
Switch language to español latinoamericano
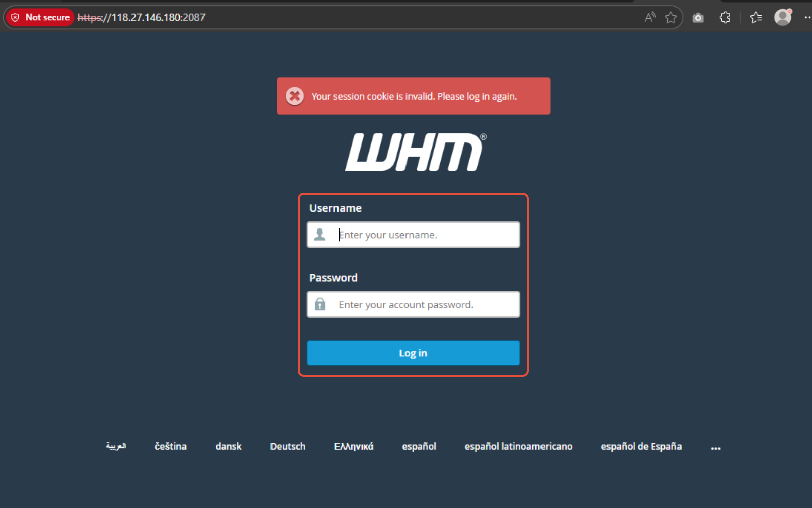pyautogui.click(x=519, y=446)
